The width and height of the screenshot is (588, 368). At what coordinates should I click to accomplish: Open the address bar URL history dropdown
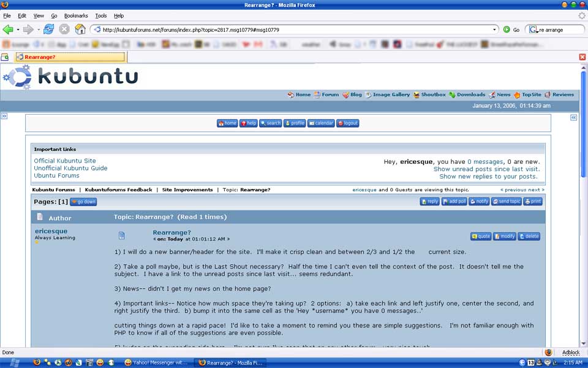pyautogui.click(x=495, y=29)
